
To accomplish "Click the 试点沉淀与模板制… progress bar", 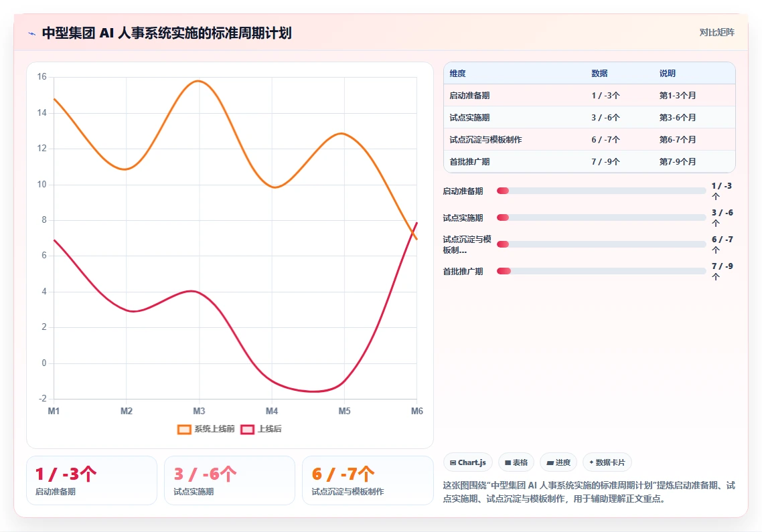I will (x=601, y=244).
